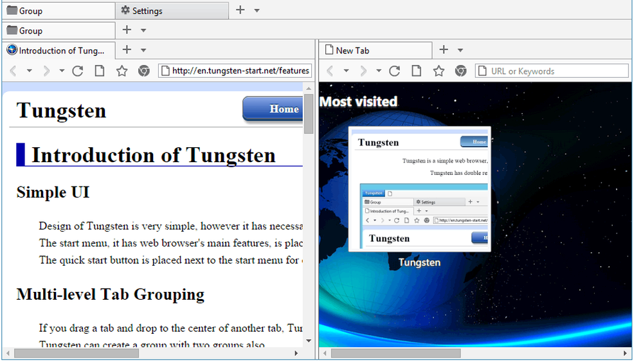The height and width of the screenshot is (364, 643).
Task: Click scroll-up arrow of left page
Action: tap(309, 88)
